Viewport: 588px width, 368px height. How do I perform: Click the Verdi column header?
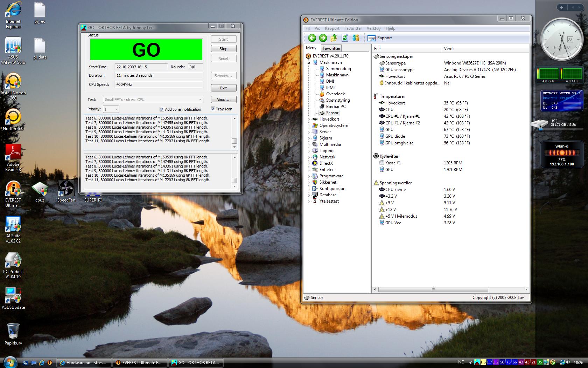pos(485,49)
